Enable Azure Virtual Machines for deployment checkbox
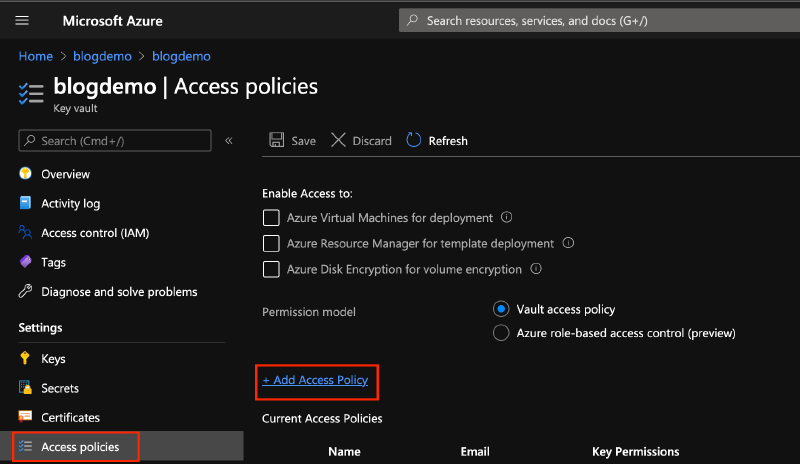 coord(271,217)
